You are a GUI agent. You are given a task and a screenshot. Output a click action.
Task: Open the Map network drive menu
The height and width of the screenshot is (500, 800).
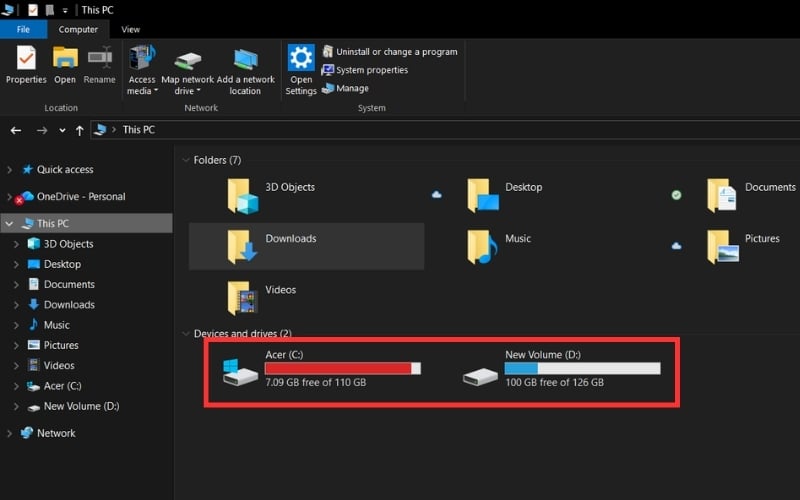pos(187,70)
